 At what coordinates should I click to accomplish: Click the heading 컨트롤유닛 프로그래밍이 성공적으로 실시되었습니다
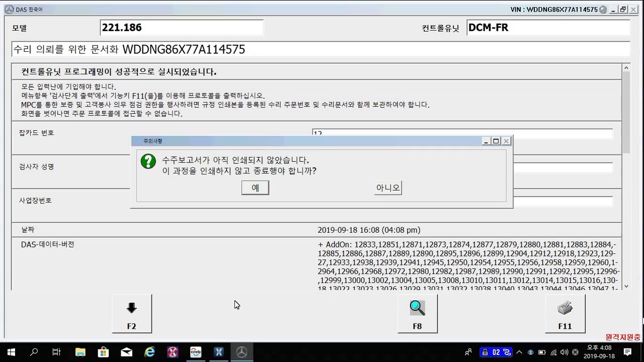tap(119, 72)
